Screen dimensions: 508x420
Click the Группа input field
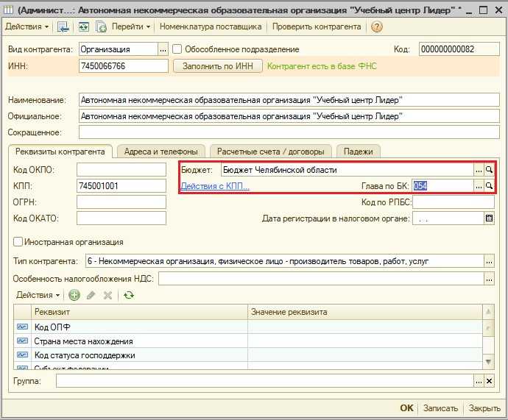click(x=265, y=381)
